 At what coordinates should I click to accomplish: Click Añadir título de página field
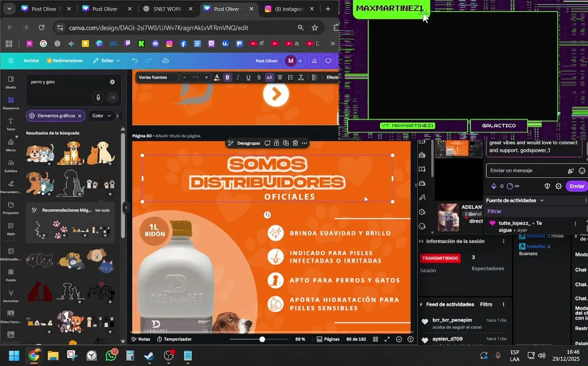click(x=178, y=136)
